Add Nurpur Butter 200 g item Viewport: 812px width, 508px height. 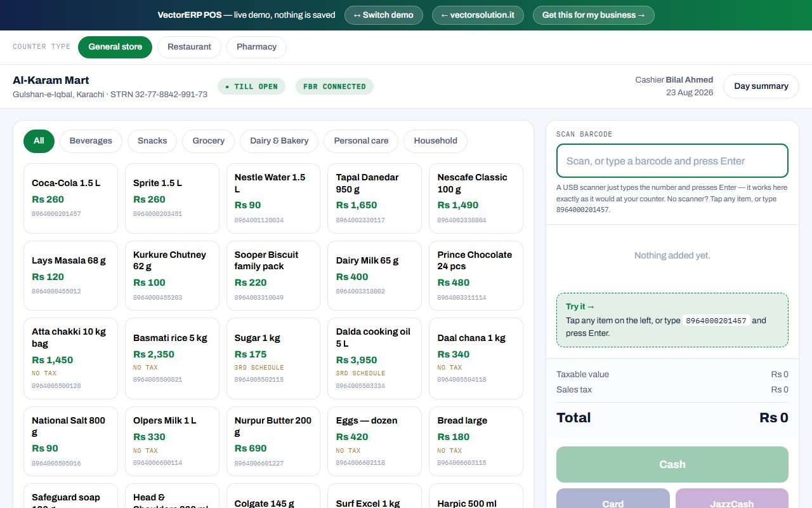coord(273,441)
